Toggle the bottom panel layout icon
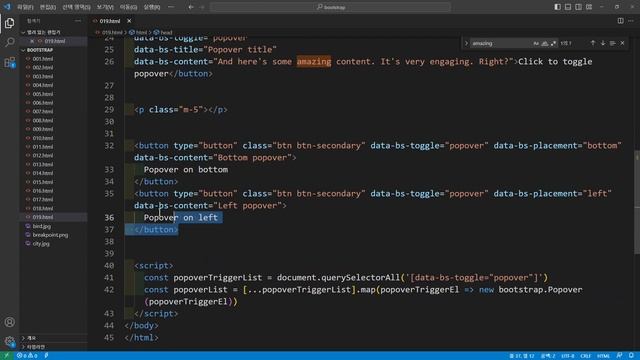Image resolution: width=640 pixels, height=360 pixels. click(x=568, y=7)
